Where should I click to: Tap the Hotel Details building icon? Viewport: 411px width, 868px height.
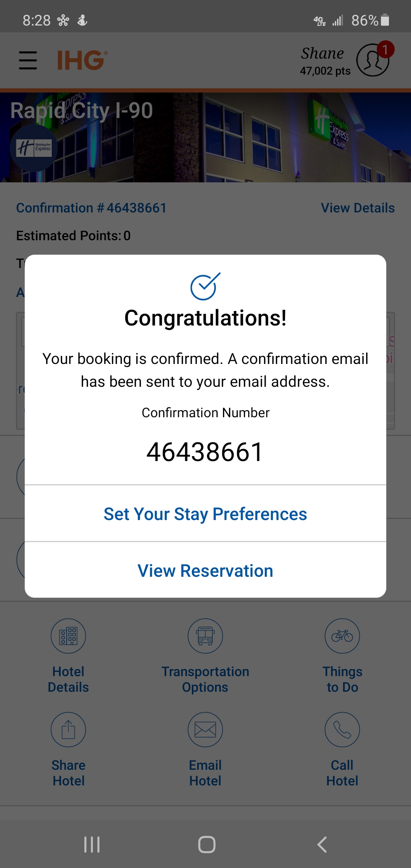(x=68, y=636)
